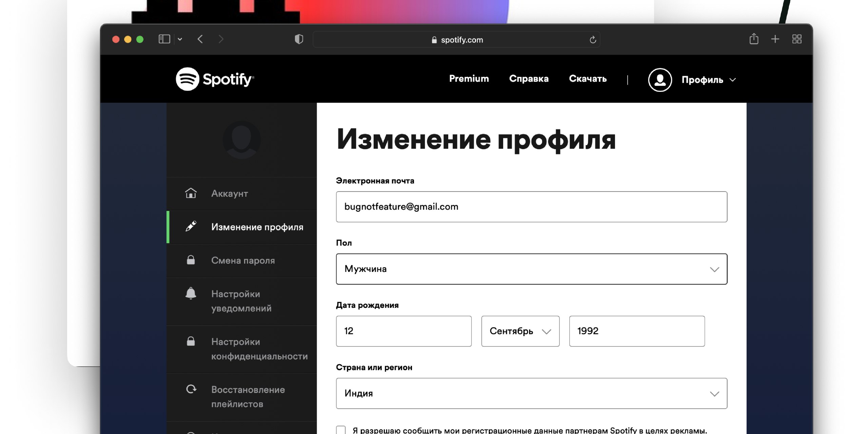Open the Аккаунт sidebar item
This screenshot has width=868, height=434.
(230, 194)
